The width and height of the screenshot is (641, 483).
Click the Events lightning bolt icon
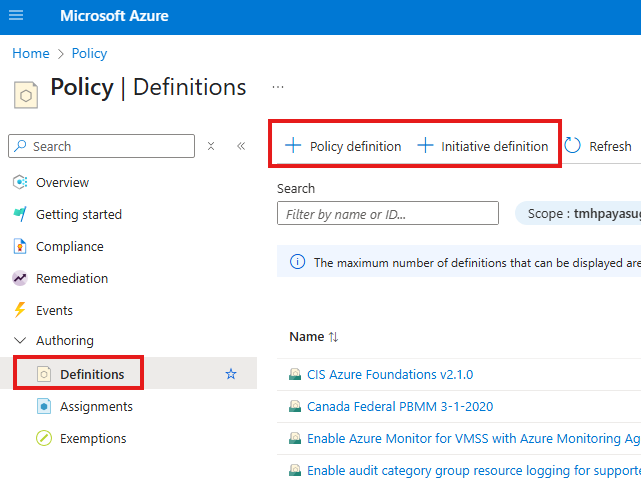(x=20, y=310)
